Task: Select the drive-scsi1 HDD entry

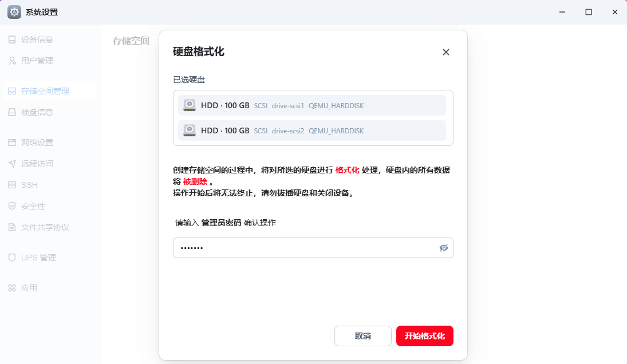Action: (312, 105)
